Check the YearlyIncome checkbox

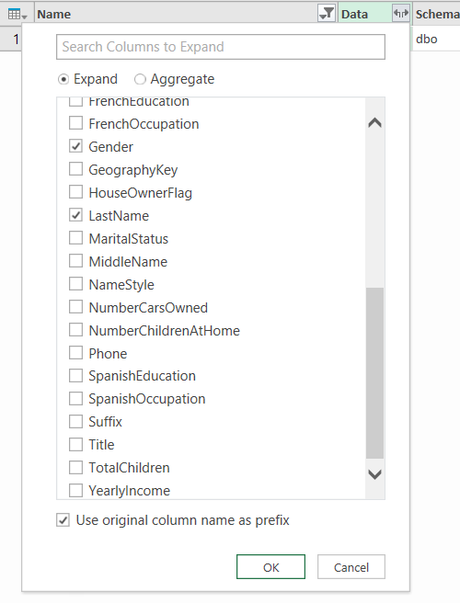pyautogui.click(x=76, y=490)
